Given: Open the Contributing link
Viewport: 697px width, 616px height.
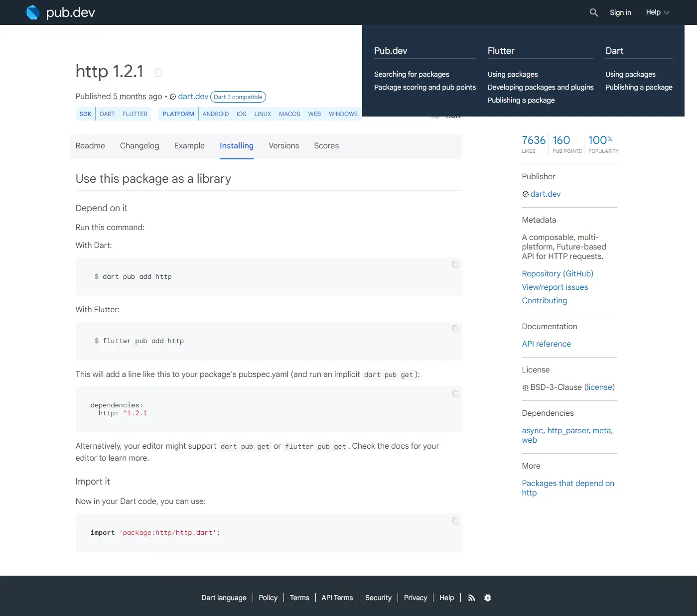Looking at the screenshot, I should [x=544, y=301].
